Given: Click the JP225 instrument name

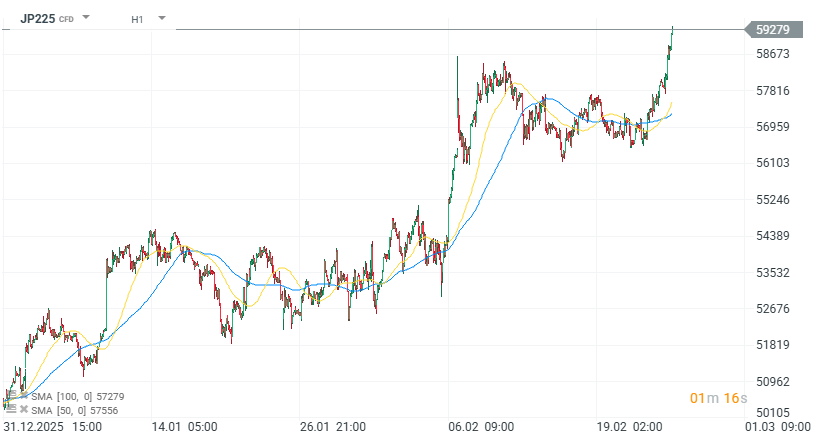Looking at the screenshot, I should [37, 18].
